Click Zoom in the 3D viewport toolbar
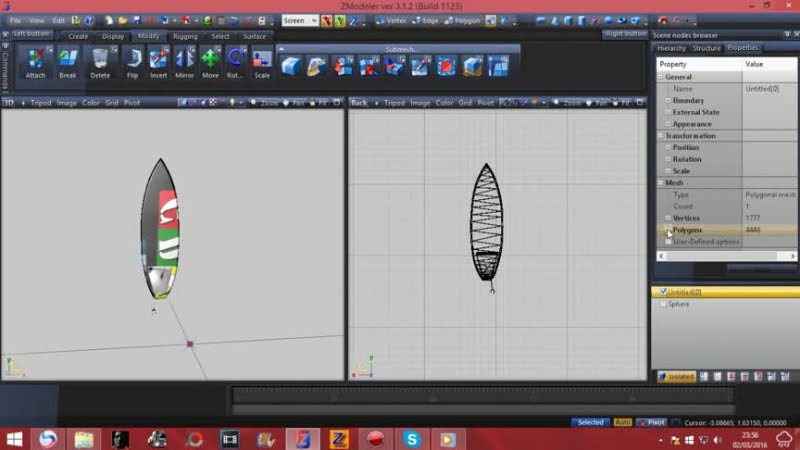 pos(264,103)
